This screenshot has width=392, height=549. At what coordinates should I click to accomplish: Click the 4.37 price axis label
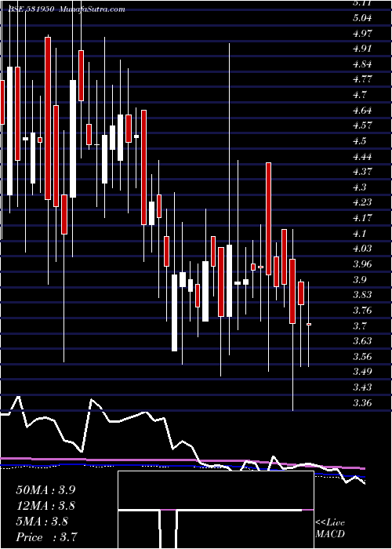[x=362, y=171]
